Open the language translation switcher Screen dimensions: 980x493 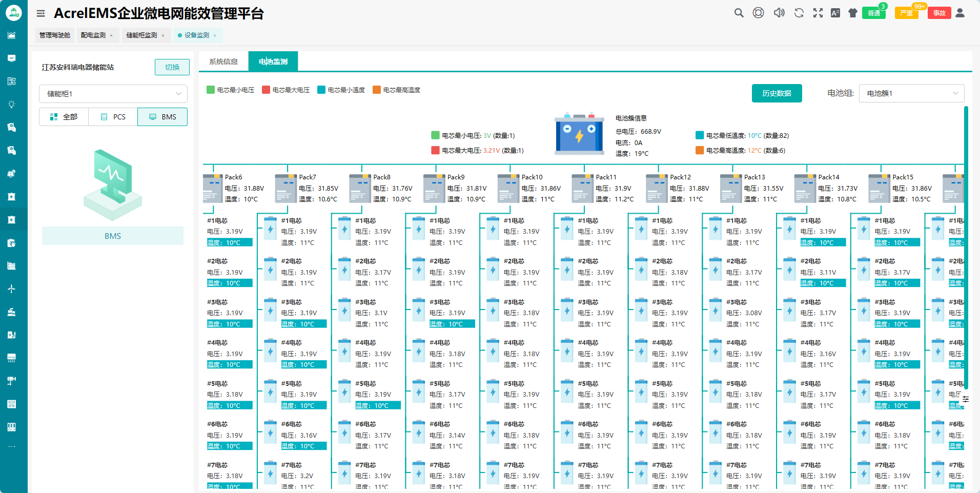(x=835, y=13)
